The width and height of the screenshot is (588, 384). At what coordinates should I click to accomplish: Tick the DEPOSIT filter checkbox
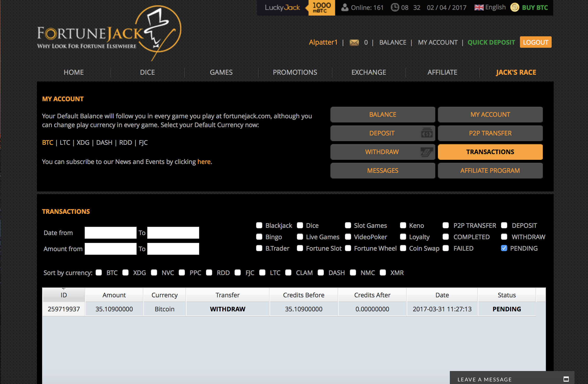[x=504, y=225]
